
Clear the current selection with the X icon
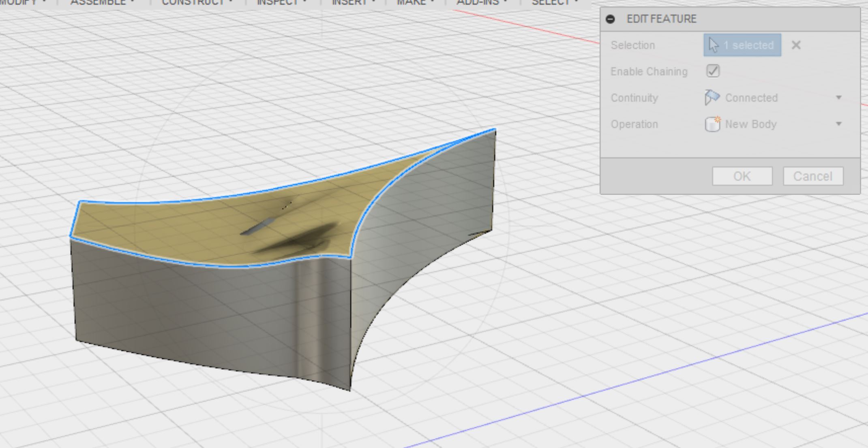[796, 45]
